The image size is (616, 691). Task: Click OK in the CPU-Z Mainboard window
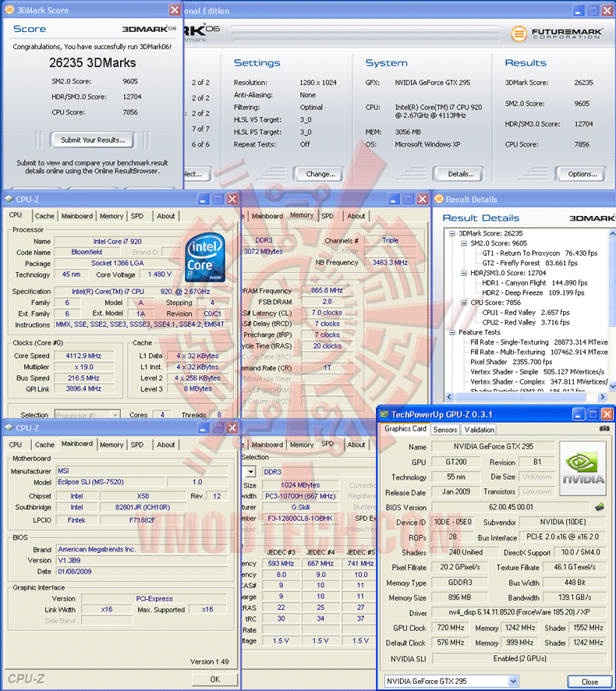point(214,679)
